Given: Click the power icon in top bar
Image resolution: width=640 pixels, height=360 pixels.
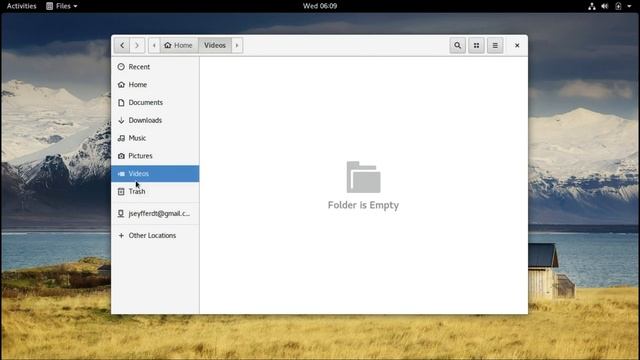Looking at the screenshot, I should coord(618,6).
